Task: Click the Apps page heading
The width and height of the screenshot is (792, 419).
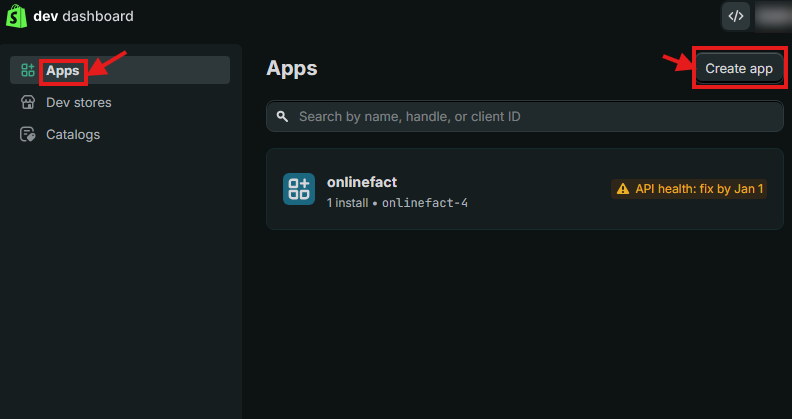Action: 292,69
